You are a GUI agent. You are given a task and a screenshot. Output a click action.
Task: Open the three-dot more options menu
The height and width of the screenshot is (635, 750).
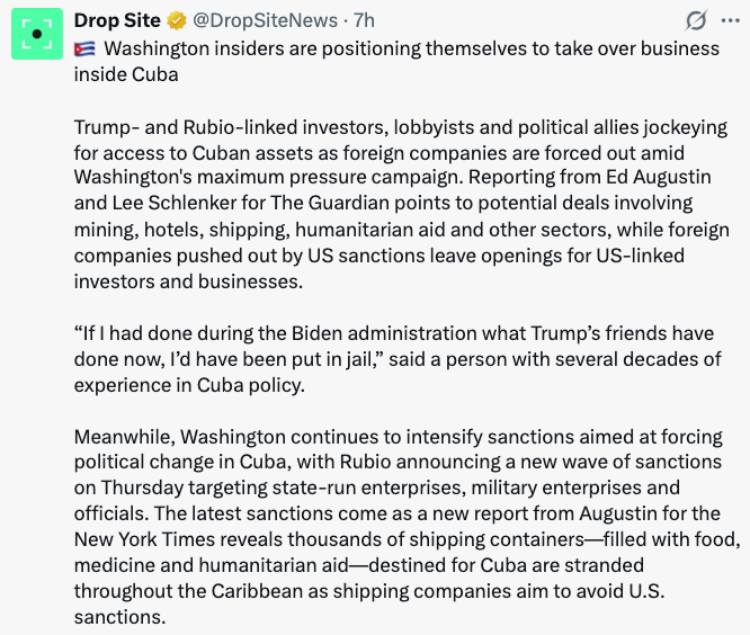(730, 21)
